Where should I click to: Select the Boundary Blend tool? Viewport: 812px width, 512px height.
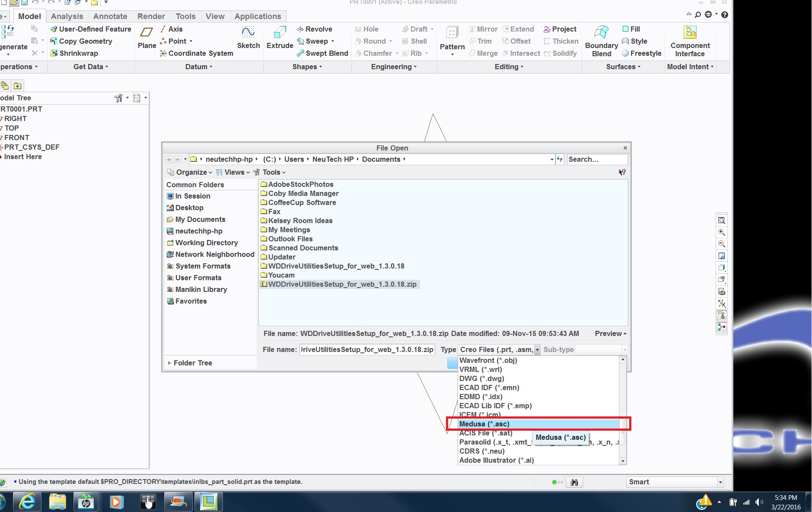point(602,41)
